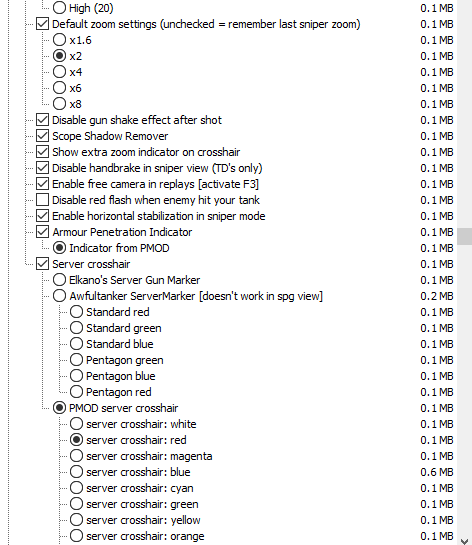Select the High (20) radio option

click(x=59, y=8)
